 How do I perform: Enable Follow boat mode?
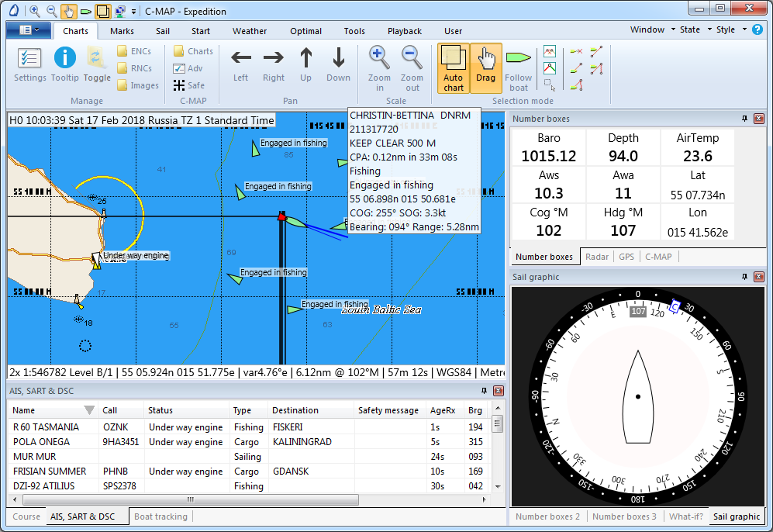pos(518,68)
